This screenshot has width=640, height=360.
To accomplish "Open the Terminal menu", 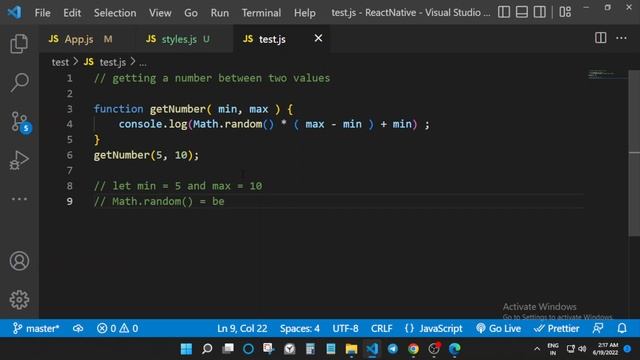I will (x=261, y=13).
